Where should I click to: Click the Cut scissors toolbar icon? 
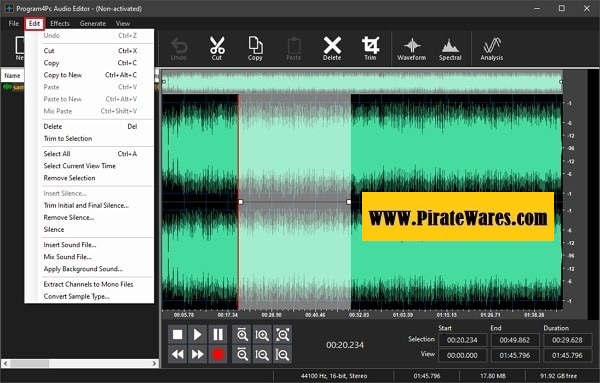point(217,48)
